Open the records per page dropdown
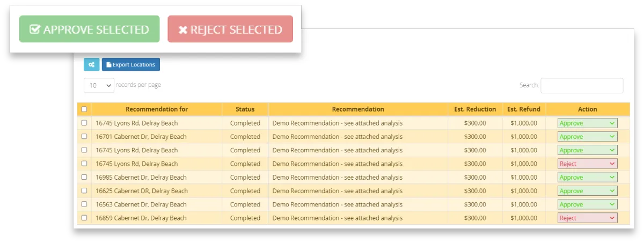The image size is (644, 243). 99,85
